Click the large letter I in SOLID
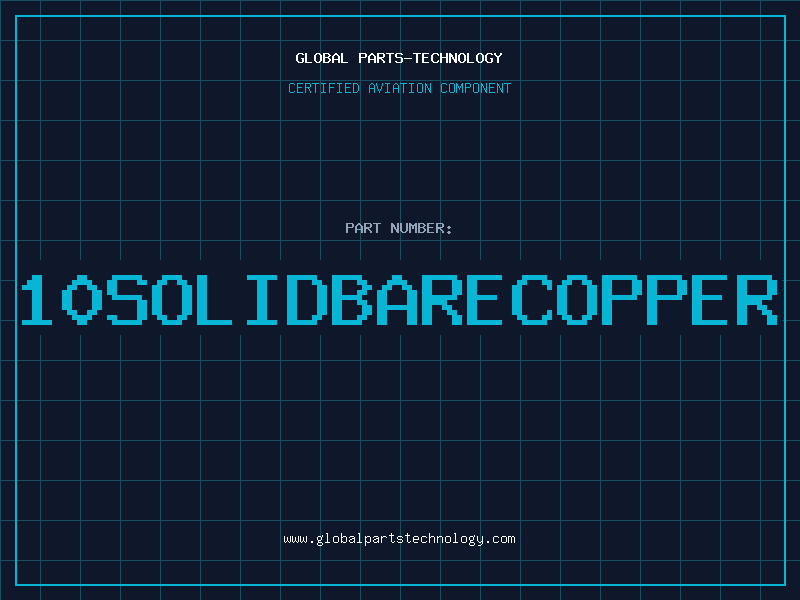This screenshot has height=600, width=800. [x=262, y=299]
